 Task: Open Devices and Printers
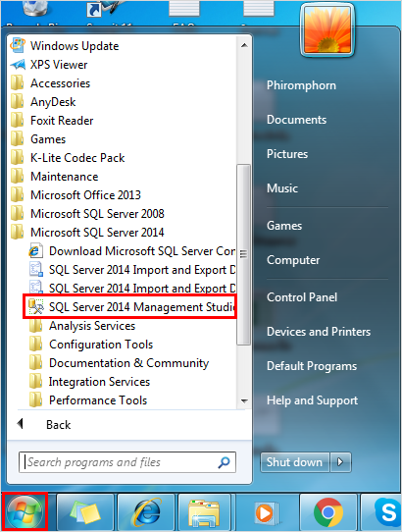(319, 332)
